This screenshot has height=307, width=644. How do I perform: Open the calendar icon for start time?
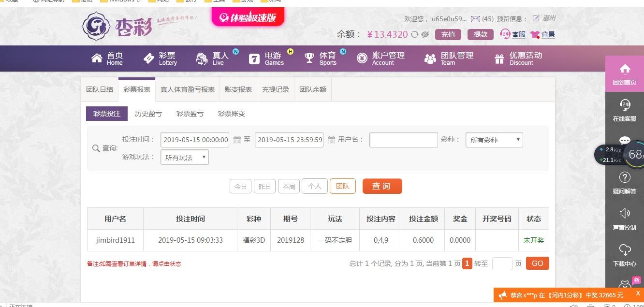tap(237, 140)
